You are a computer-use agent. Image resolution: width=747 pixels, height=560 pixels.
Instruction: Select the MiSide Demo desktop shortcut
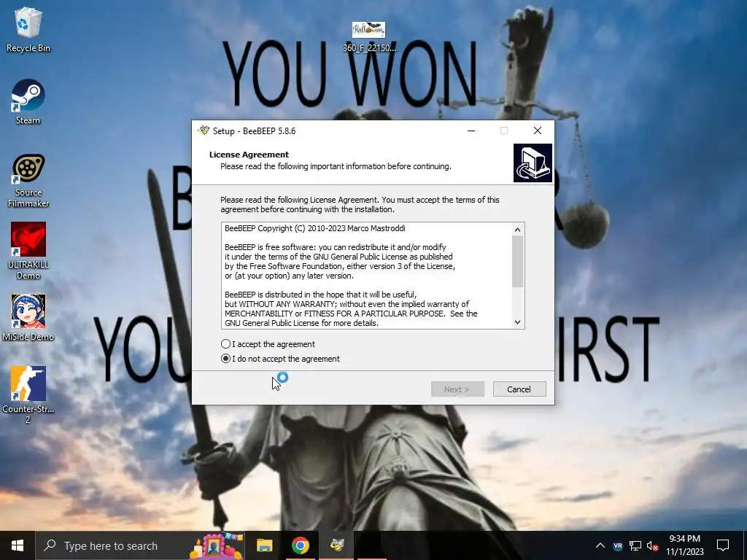click(28, 318)
